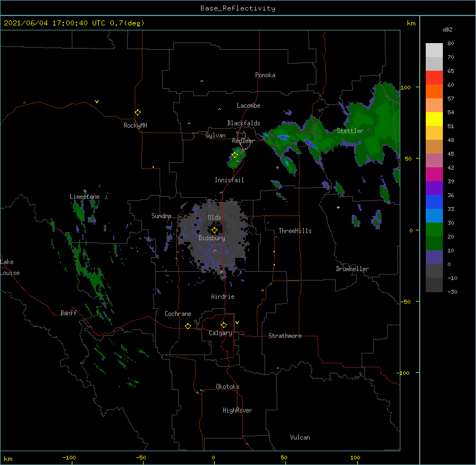The width and height of the screenshot is (476, 465).
Task: Select the yellow diamond marker at Olds
Action: [214, 230]
